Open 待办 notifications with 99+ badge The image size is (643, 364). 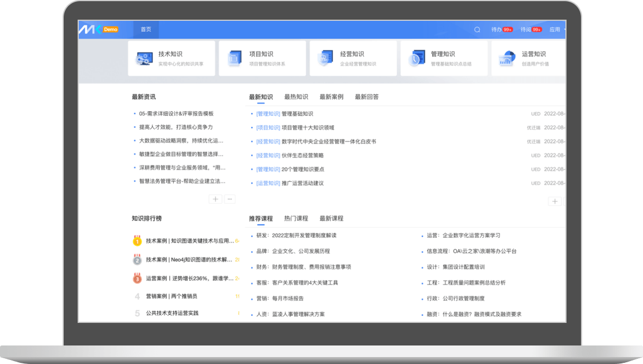[501, 30]
